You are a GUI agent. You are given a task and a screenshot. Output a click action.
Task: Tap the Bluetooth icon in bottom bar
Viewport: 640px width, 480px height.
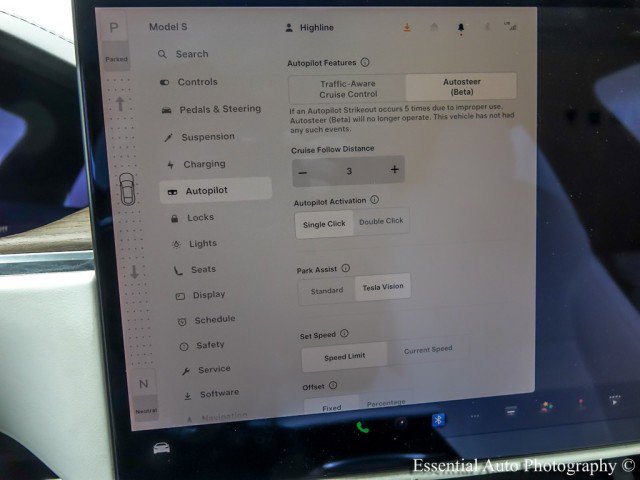click(x=437, y=420)
